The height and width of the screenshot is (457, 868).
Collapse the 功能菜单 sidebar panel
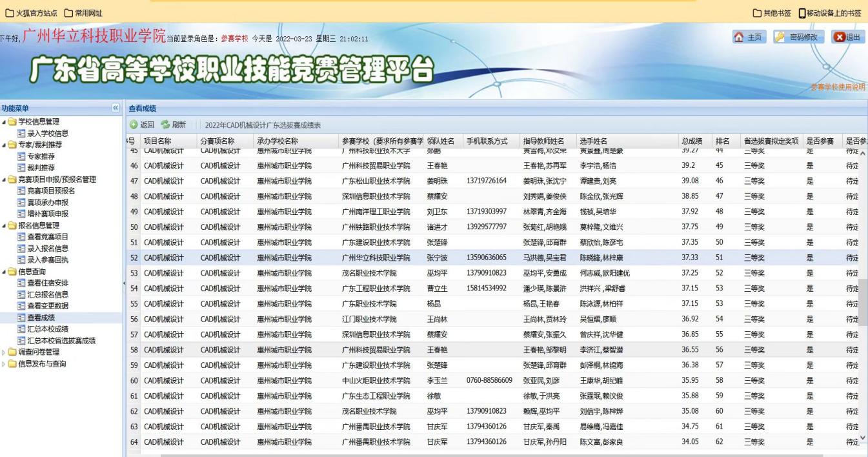click(x=116, y=108)
